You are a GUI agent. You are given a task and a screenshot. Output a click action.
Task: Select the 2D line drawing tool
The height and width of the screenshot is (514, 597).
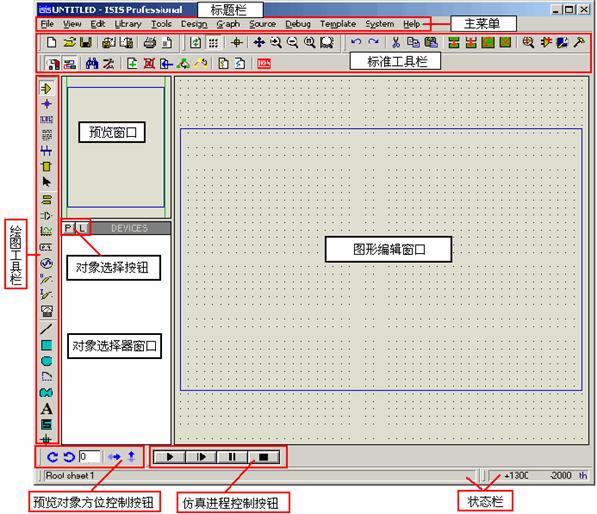46,329
